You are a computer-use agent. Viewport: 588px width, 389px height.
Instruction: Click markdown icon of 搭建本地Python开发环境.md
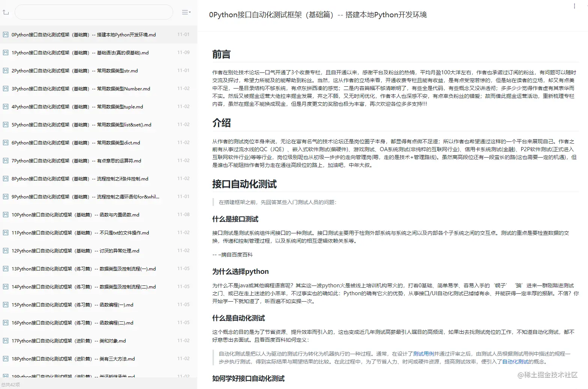pos(6,35)
